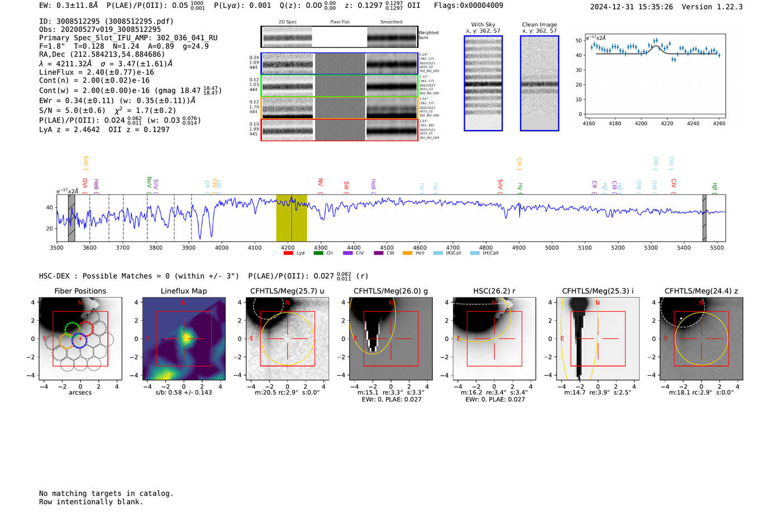The height and width of the screenshot is (532, 782).
Task: Click the S/N = 5.0(±0.6) value
Action: point(72,111)
